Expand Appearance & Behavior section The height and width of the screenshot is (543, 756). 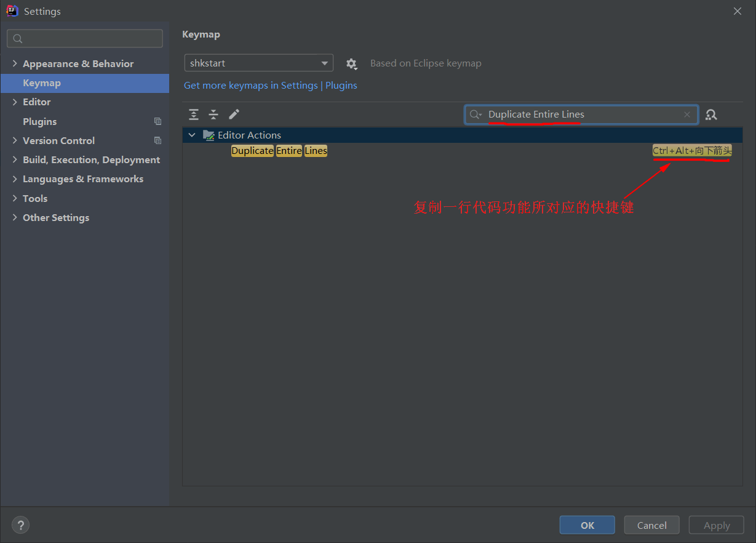(15, 63)
